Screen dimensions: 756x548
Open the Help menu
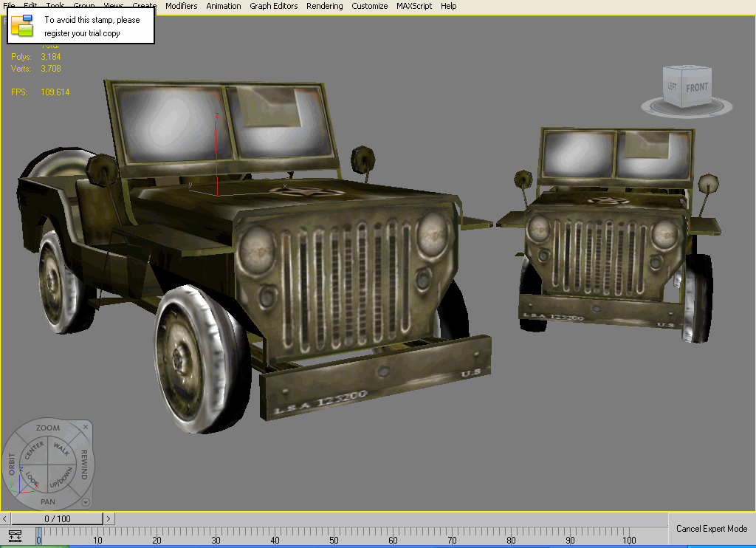pyautogui.click(x=448, y=6)
